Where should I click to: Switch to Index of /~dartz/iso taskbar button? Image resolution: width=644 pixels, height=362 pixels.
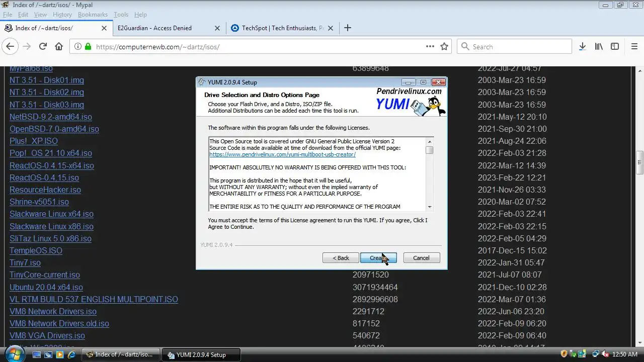(121, 354)
